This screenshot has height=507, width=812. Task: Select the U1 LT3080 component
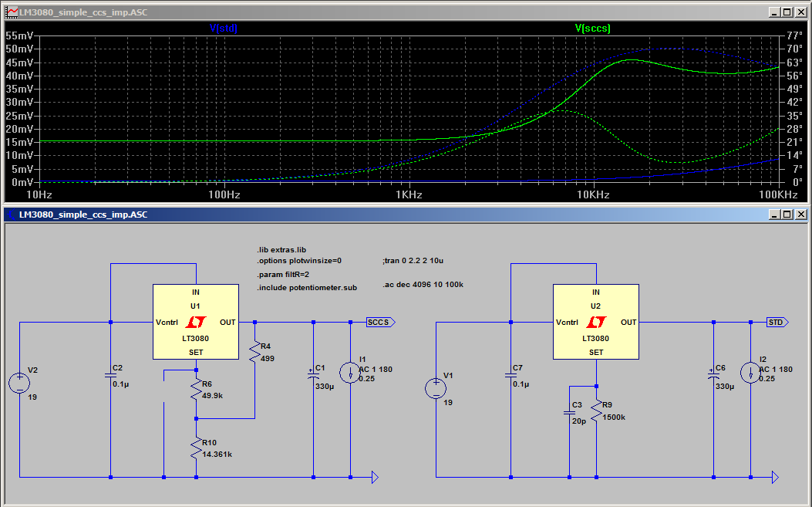point(196,322)
